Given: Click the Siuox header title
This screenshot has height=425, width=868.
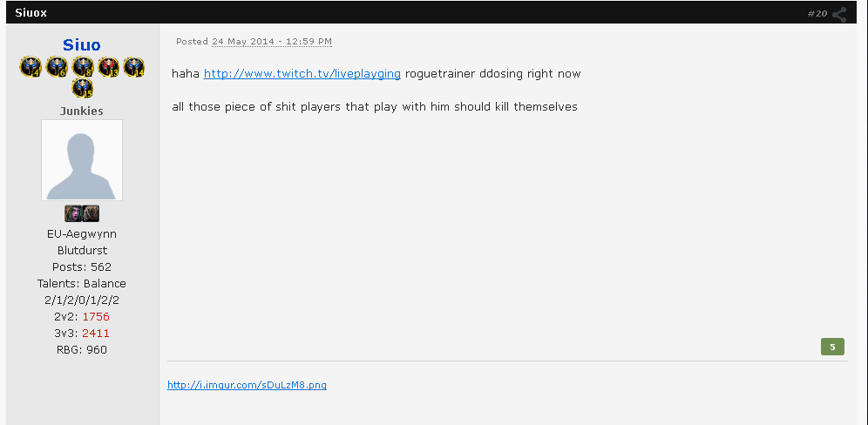Looking at the screenshot, I should (x=31, y=13).
